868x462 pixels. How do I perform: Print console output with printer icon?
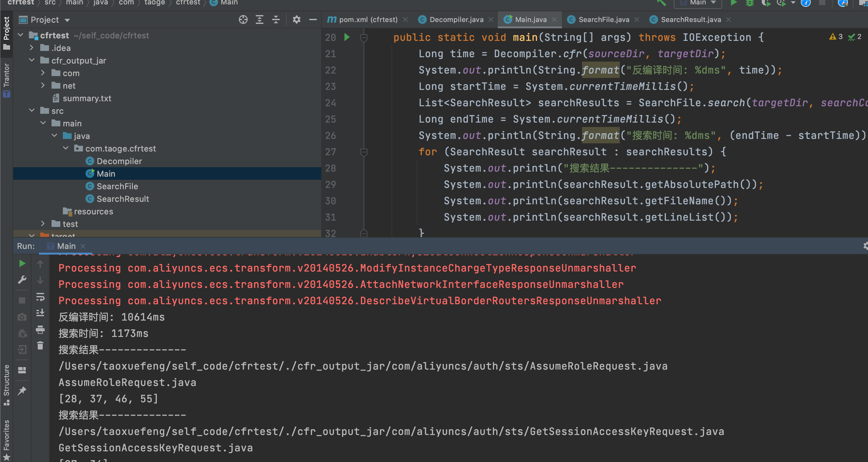(x=40, y=330)
